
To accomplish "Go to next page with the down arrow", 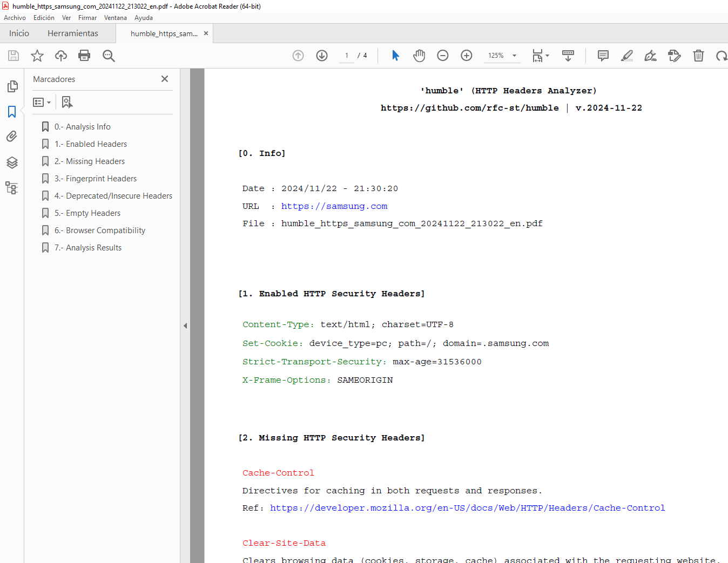I will [x=322, y=56].
